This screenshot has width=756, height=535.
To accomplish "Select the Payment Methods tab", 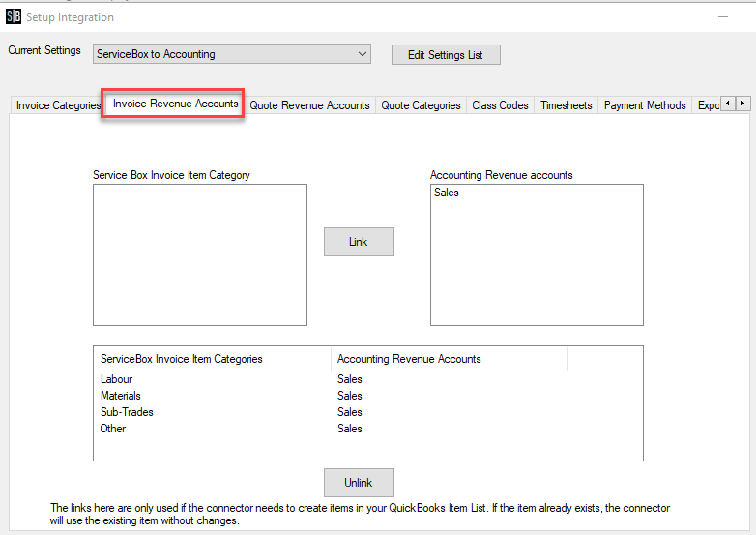I will [x=645, y=105].
